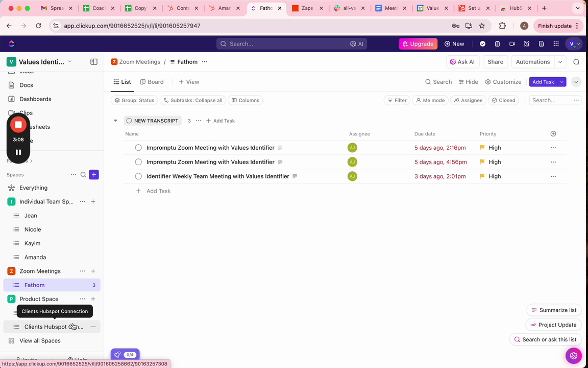Open the onboarding rocket 0/4 widget
This screenshot has height=368, width=588.
click(x=125, y=355)
